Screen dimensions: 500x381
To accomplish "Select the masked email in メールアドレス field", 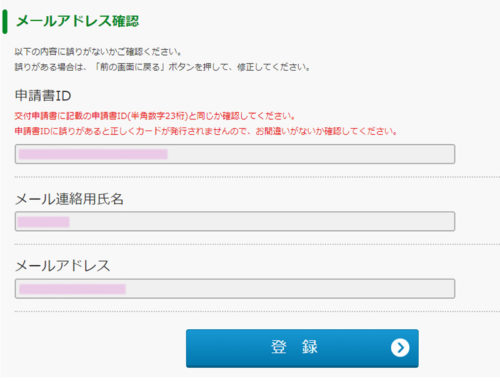I will tap(72, 289).
